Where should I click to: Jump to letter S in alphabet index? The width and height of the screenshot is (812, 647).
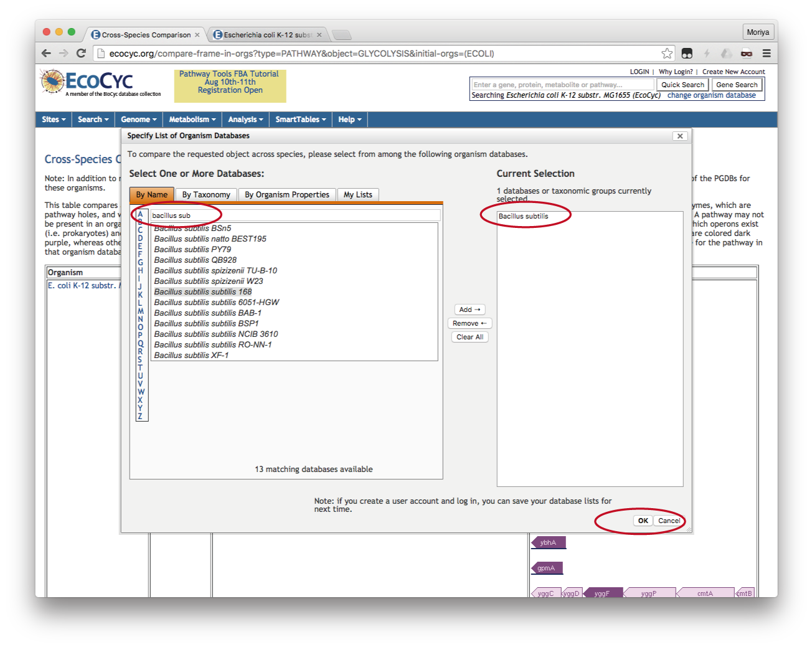[140, 359]
